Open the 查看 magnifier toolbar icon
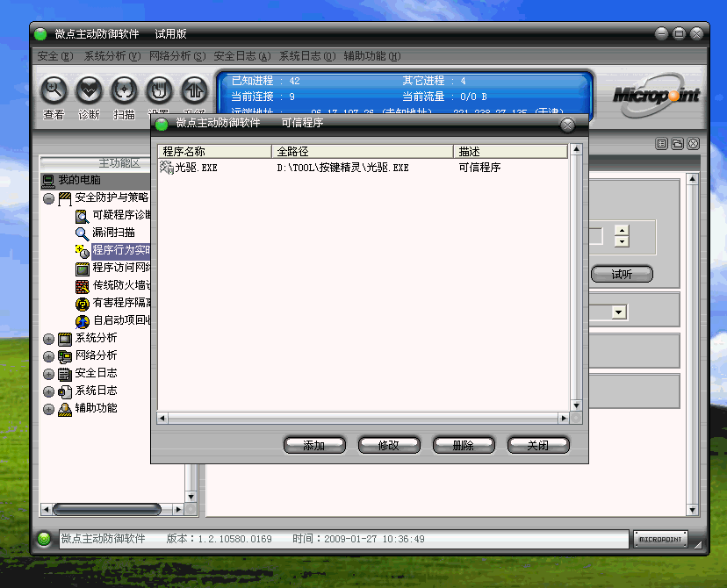This screenshot has height=588, width=727. 54,90
